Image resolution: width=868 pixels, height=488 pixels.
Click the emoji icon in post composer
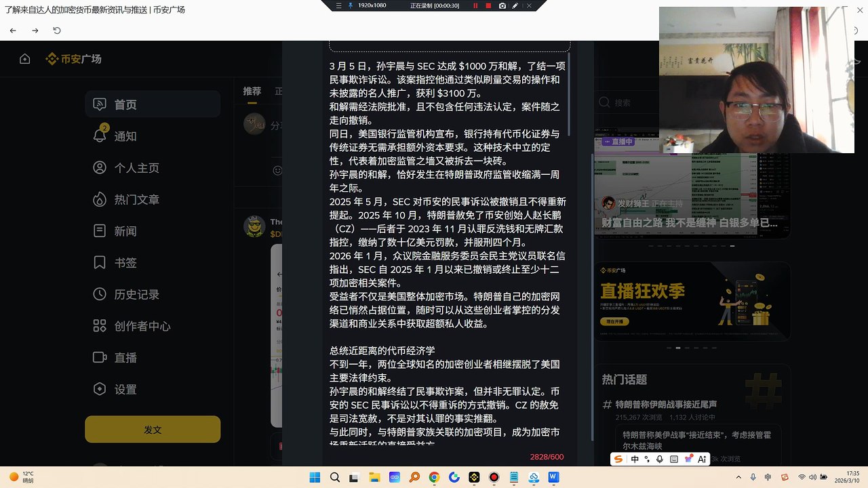click(x=277, y=170)
